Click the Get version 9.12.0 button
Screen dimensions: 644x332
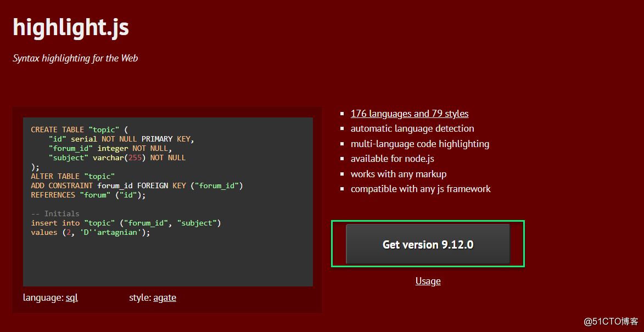[428, 244]
